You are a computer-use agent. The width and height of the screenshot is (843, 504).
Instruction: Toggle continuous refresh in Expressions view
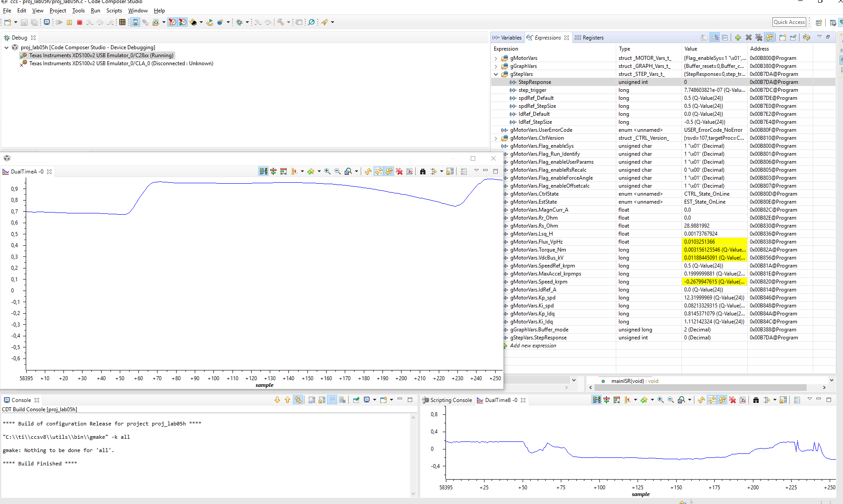(x=769, y=38)
